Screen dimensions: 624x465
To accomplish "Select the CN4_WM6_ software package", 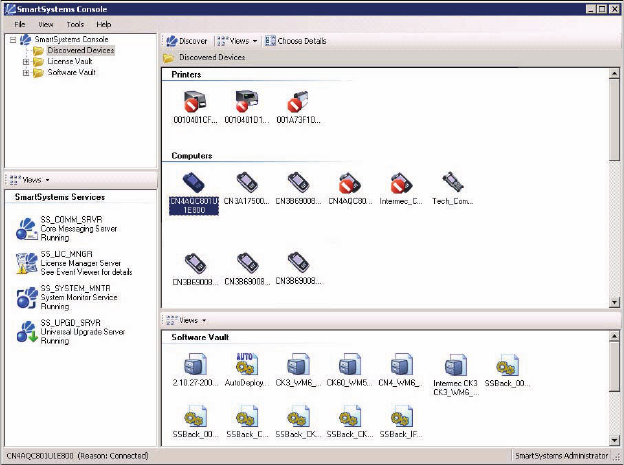I will point(402,364).
